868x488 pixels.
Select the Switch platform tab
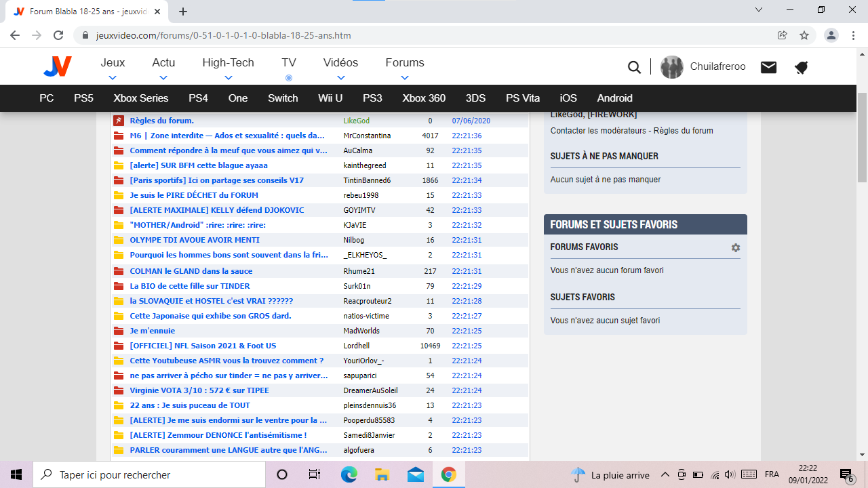pos(283,98)
